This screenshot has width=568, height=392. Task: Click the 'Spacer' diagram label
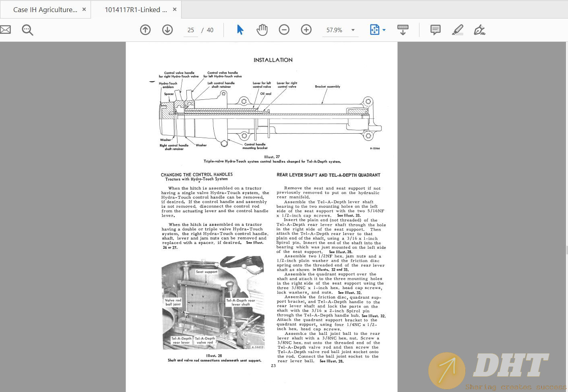169,94
